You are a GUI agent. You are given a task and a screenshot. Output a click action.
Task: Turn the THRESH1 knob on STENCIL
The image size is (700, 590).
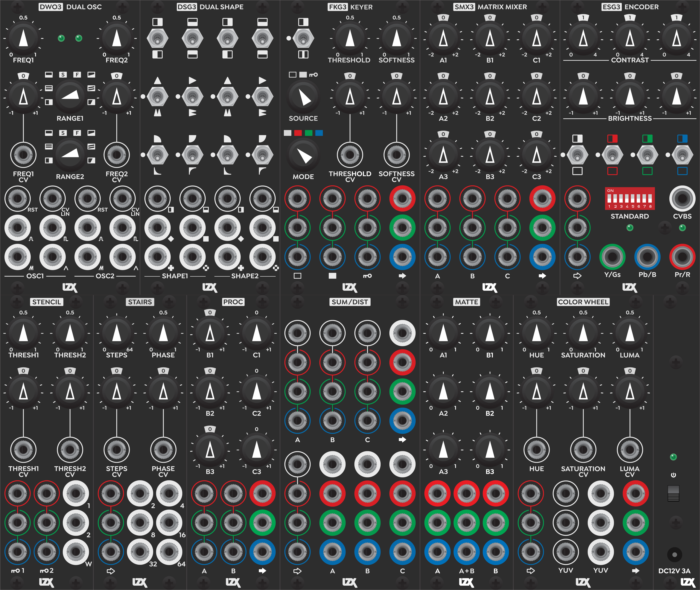[x=23, y=333]
